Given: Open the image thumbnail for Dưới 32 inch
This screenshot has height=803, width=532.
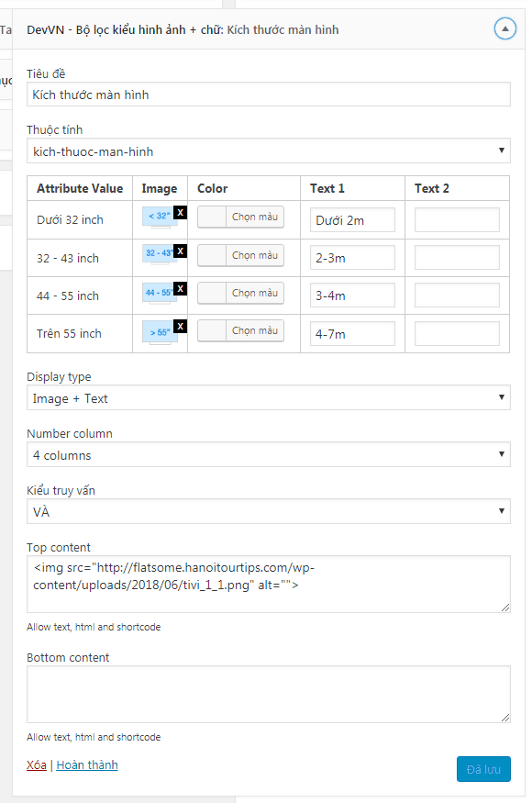Looking at the screenshot, I should tap(156, 217).
